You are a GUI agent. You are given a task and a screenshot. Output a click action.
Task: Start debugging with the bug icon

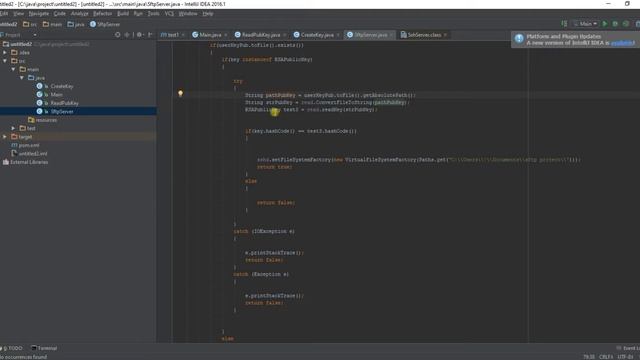[x=615, y=24]
